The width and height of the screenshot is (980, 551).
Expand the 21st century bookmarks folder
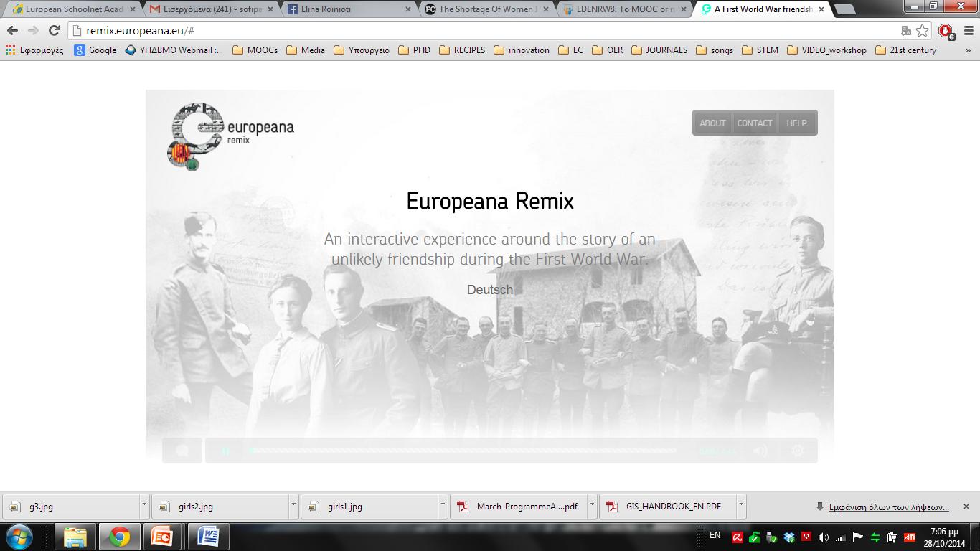905,50
